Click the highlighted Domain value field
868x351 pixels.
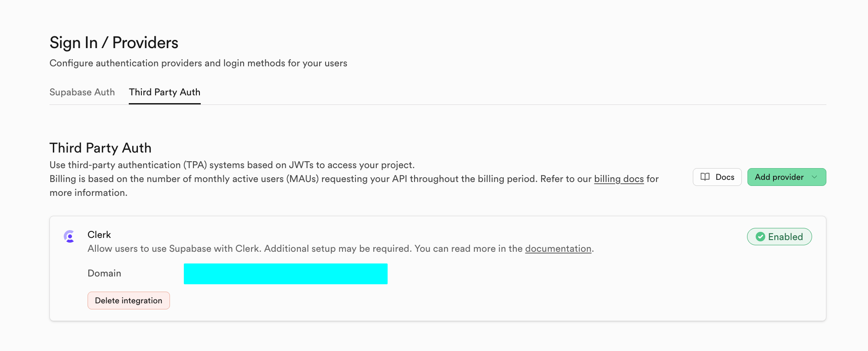[x=285, y=274]
